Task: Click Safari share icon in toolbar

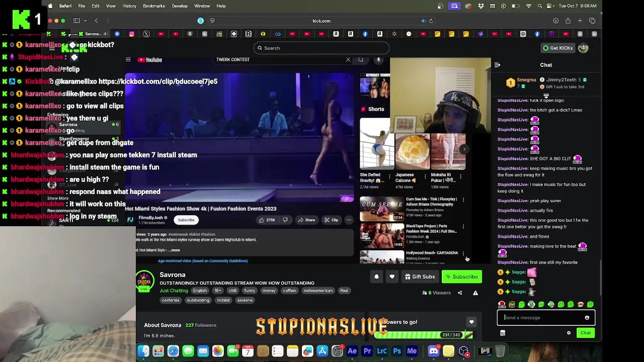Action: click(568, 21)
